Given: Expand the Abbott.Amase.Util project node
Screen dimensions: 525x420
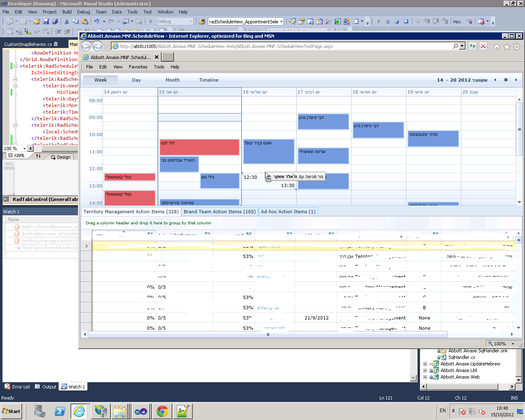Looking at the screenshot, I should coord(425,370).
